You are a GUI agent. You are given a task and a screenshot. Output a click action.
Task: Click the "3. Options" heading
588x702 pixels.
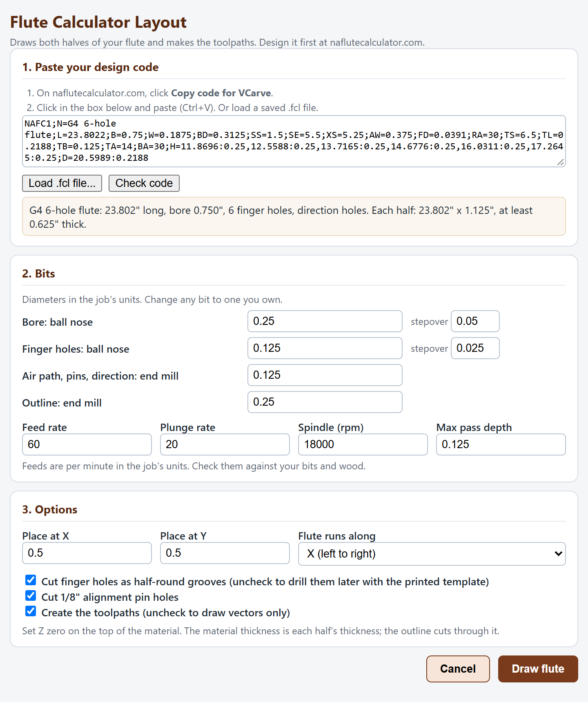point(50,510)
